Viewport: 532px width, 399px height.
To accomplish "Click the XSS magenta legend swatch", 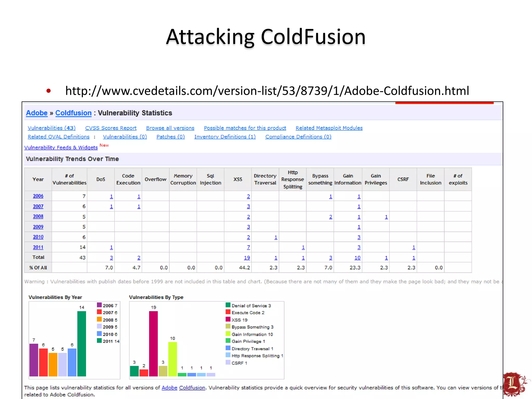I will coord(228,319).
